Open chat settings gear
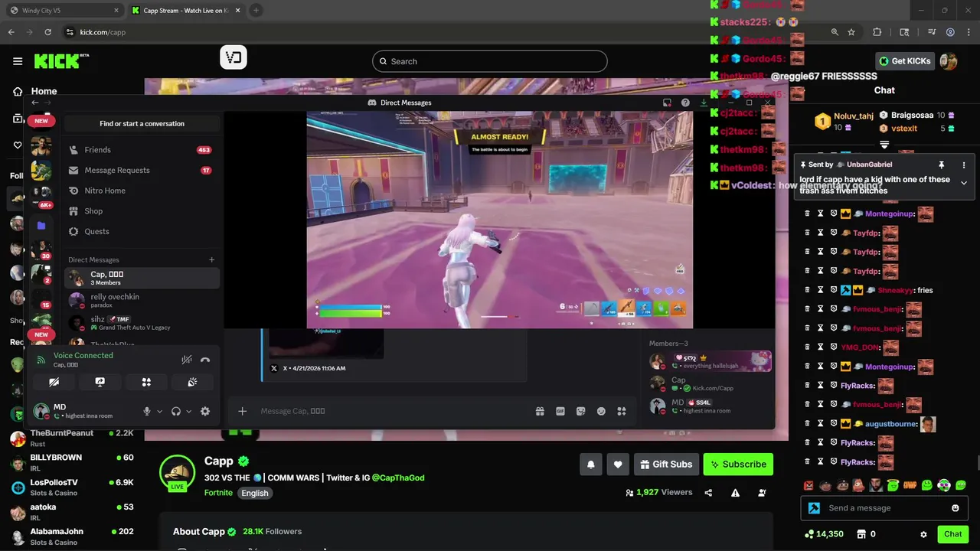This screenshot has height=551, width=980. (x=923, y=534)
